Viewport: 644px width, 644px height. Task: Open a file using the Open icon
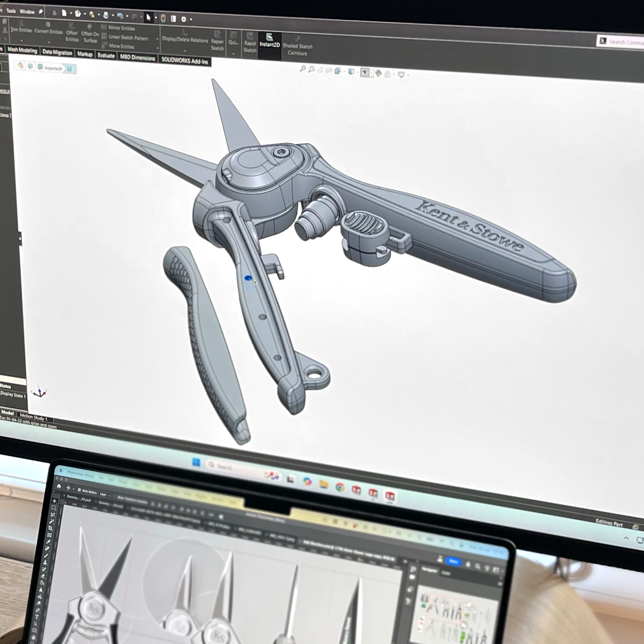click(78, 13)
